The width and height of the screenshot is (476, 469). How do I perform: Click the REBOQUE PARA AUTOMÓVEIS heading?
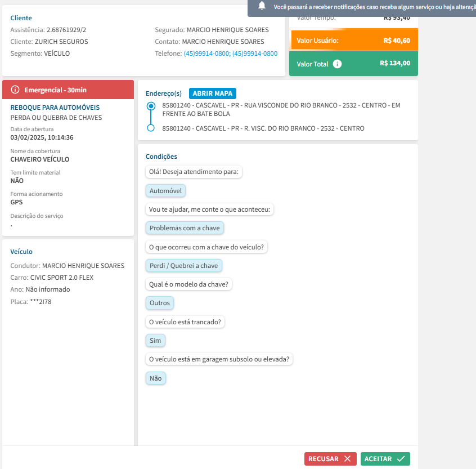click(x=55, y=107)
